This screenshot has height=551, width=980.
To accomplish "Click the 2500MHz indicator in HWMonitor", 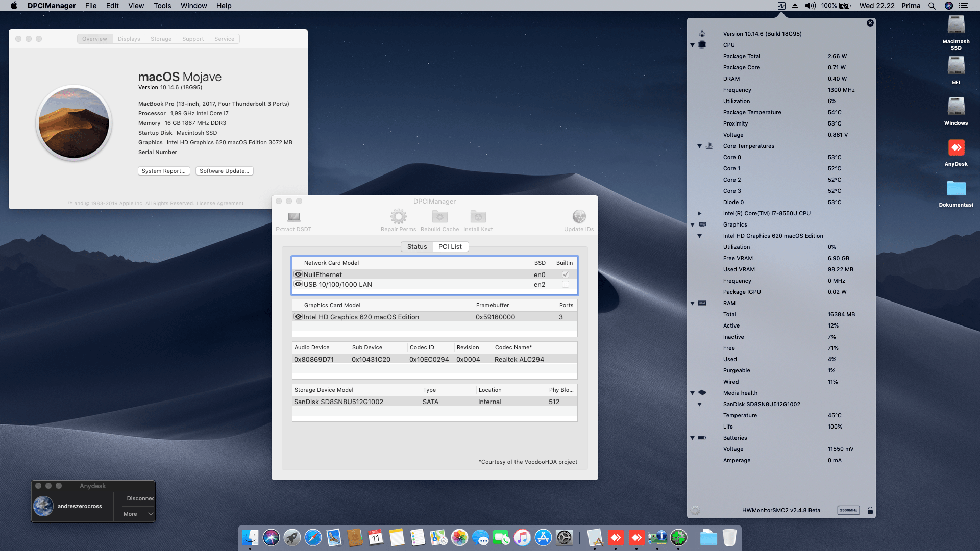I will pos(848,510).
